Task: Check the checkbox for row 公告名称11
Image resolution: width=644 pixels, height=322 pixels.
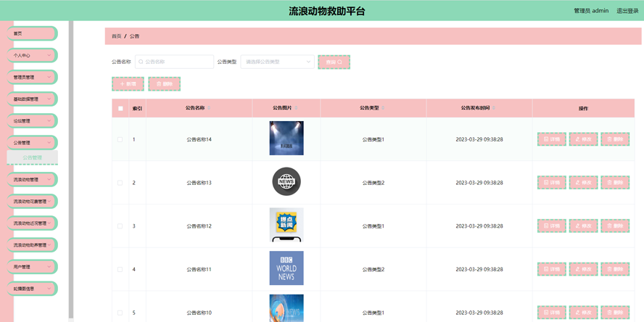Action: pyautogui.click(x=120, y=270)
